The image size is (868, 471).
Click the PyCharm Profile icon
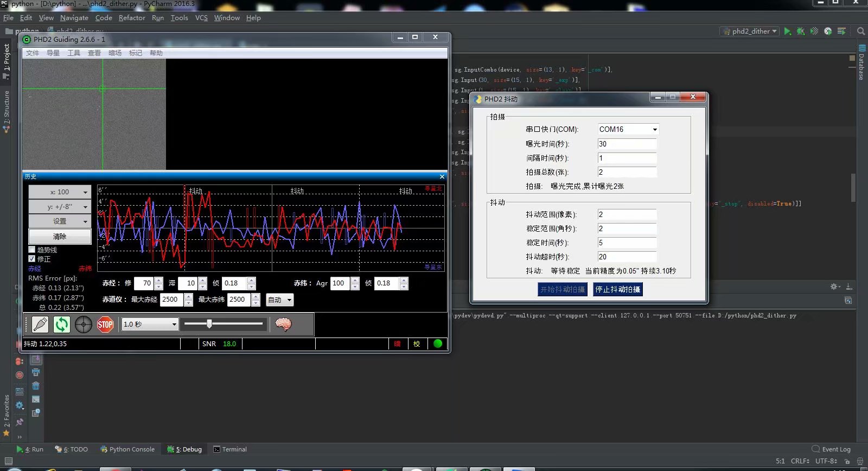tap(828, 31)
